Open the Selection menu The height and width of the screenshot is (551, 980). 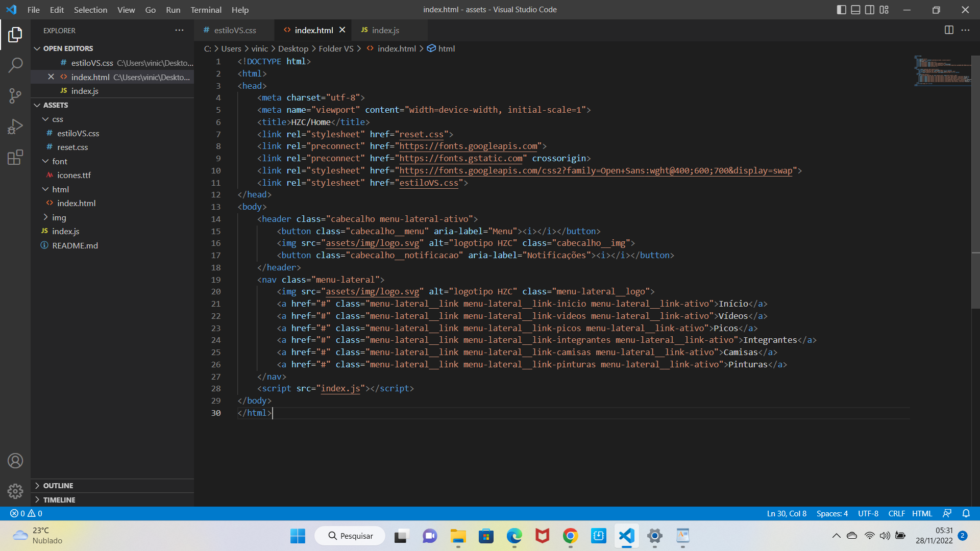click(90, 10)
